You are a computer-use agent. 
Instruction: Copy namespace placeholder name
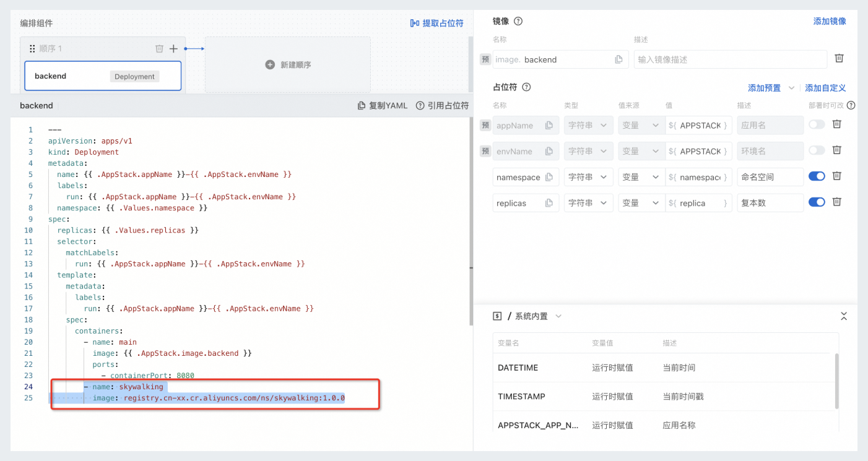pyautogui.click(x=549, y=177)
